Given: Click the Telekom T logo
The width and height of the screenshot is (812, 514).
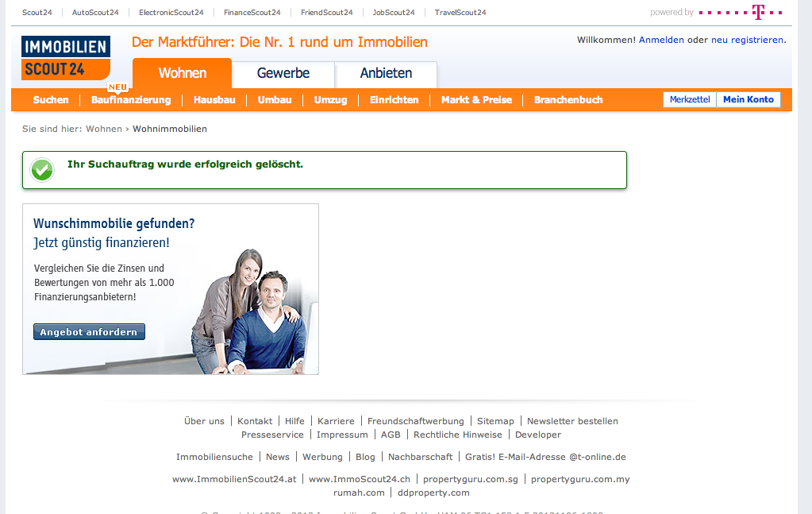Looking at the screenshot, I should coord(758,12).
